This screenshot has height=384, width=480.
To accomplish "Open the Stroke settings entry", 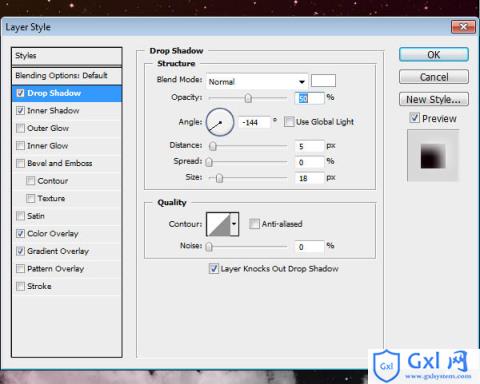I will (x=39, y=286).
